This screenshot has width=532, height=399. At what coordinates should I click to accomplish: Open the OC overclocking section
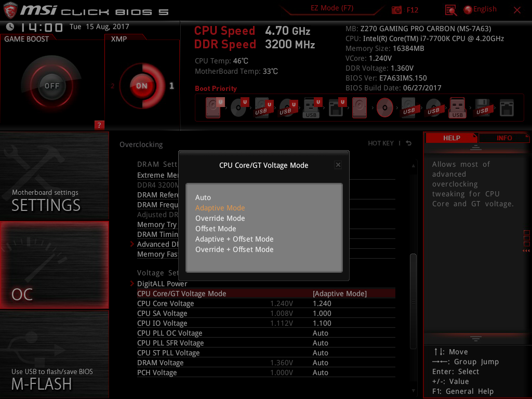pyautogui.click(x=54, y=265)
